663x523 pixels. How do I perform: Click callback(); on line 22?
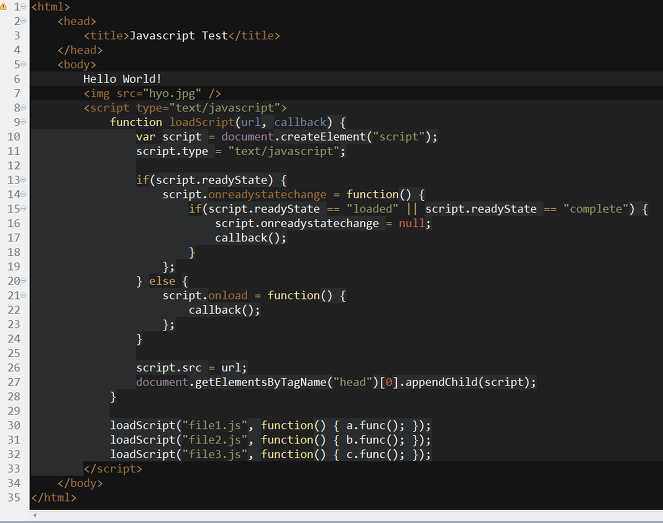(225, 310)
